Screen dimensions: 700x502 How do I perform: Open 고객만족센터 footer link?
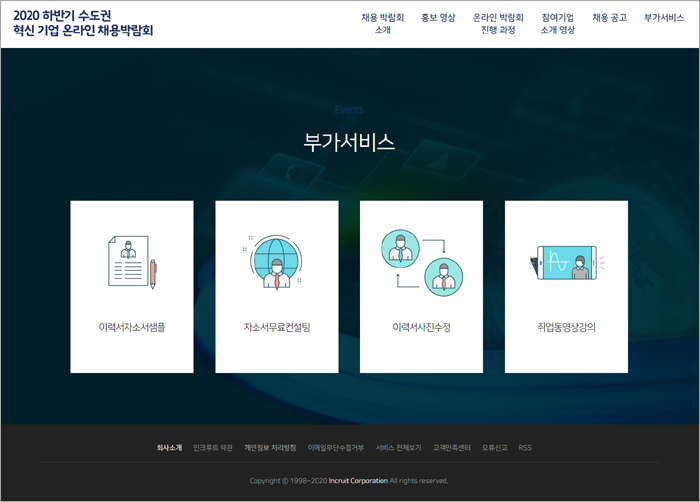click(453, 447)
